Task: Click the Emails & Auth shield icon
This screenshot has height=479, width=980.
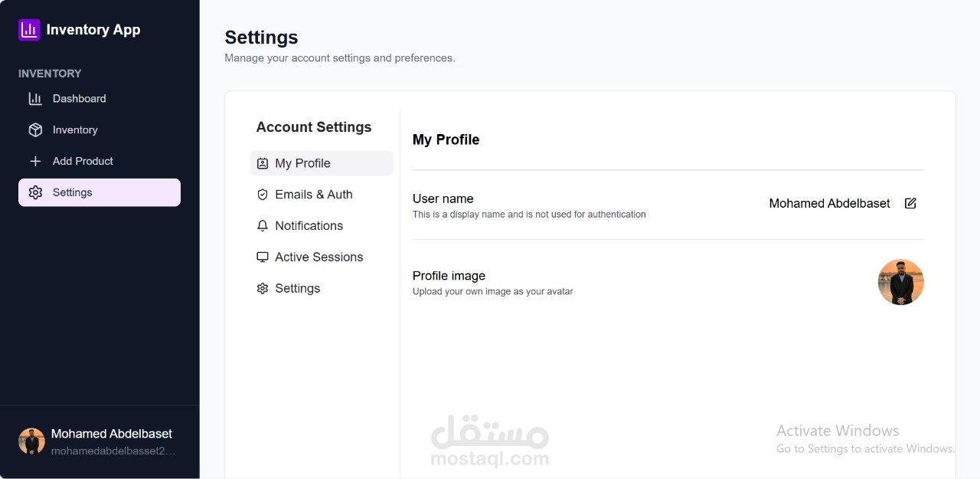Action: (263, 195)
